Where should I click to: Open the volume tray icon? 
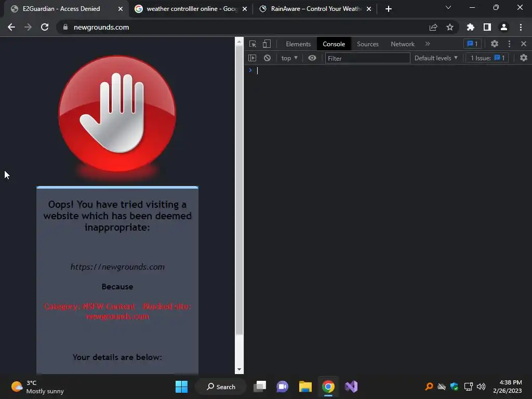(481, 387)
